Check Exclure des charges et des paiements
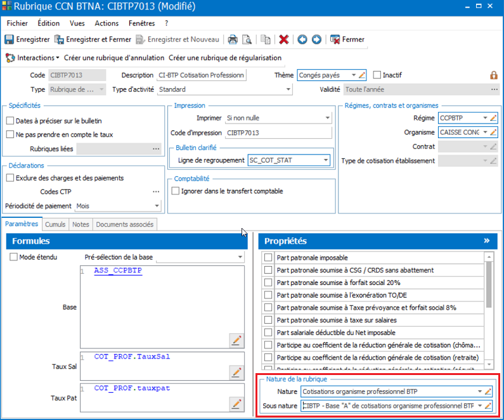Screen dimensions: 504x420 click(x=10, y=177)
